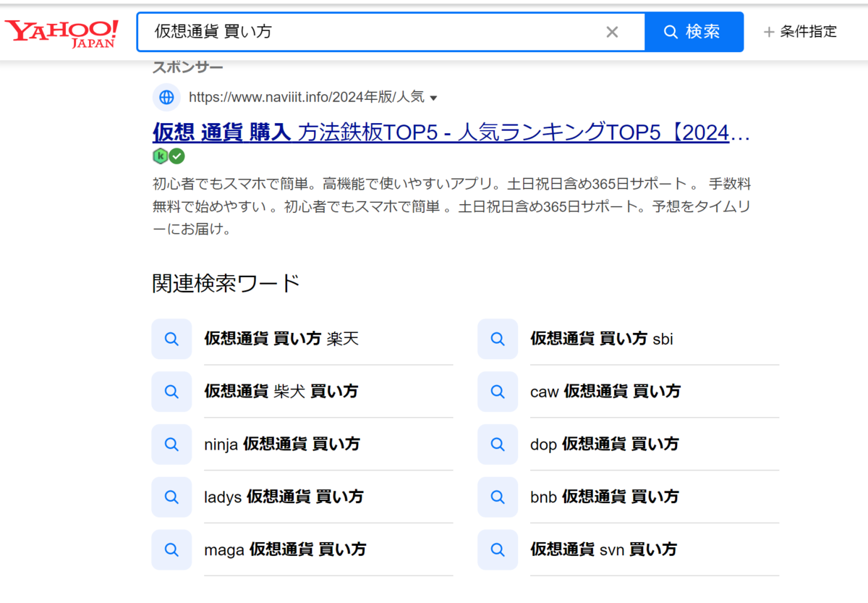The height and width of the screenshot is (603, 868).
Task: Click magnifier icon for 仮想通貨 買い方 楽天
Action: click(171, 339)
